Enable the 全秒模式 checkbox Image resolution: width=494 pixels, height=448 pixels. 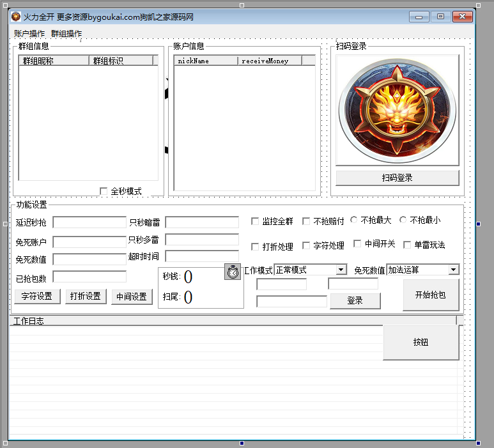(104, 191)
